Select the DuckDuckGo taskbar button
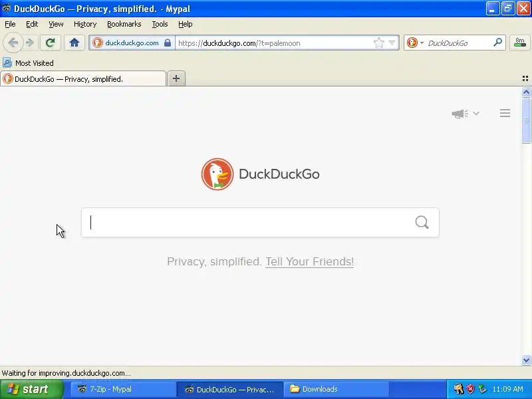The width and height of the screenshot is (532, 399). pyautogui.click(x=229, y=389)
